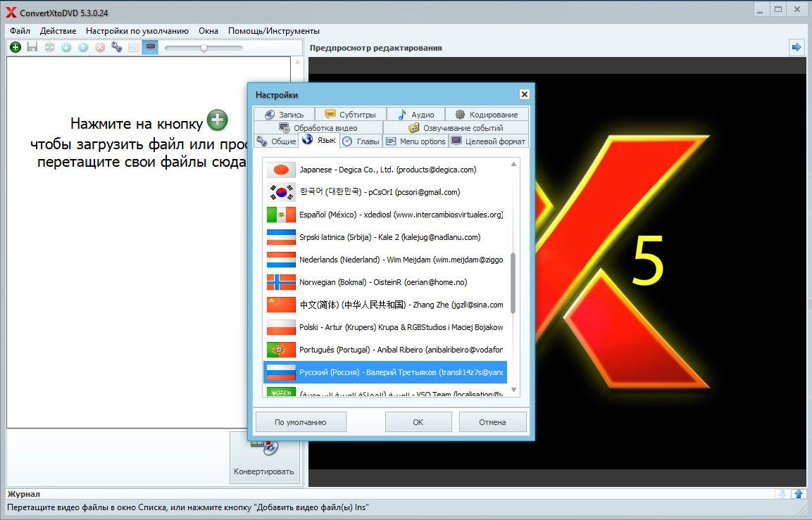Click the language list scroll up arrow
Image resolution: width=812 pixels, height=520 pixels.
[x=513, y=164]
